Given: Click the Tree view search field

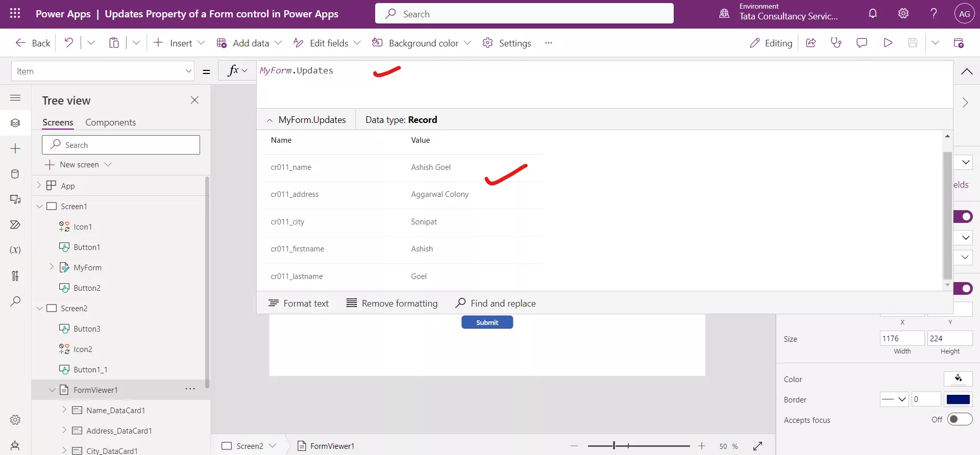Looking at the screenshot, I should 121,145.
